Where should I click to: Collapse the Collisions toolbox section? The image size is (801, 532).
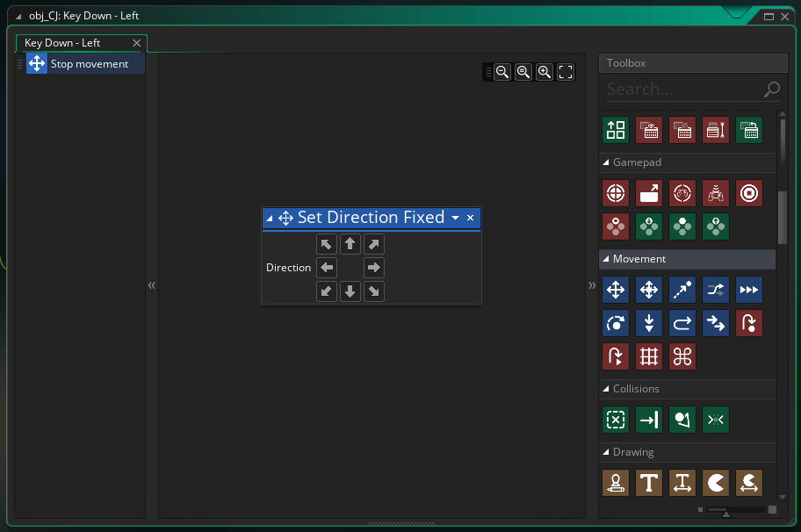point(606,389)
